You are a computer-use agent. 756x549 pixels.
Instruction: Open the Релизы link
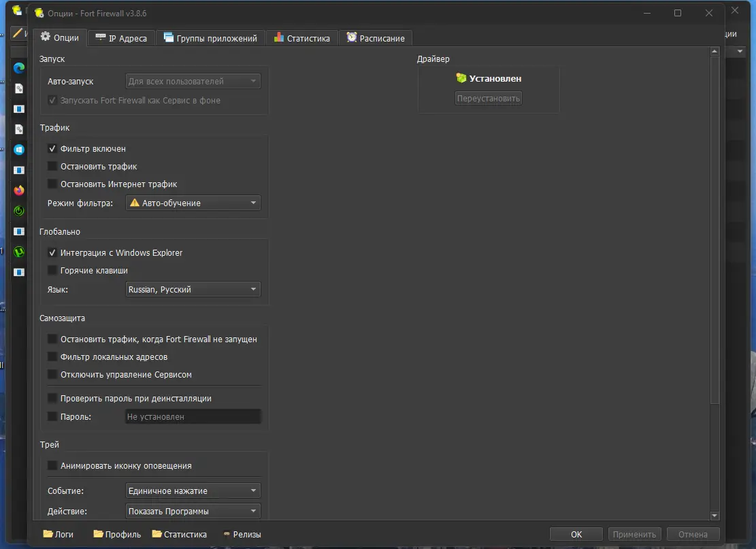[x=242, y=534]
